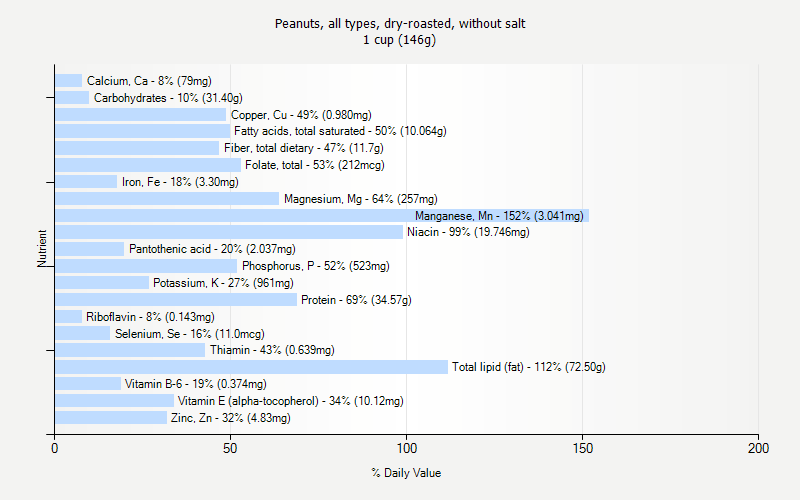800x500 pixels.
Task: Click the Total lipid (fat) bar
Action: 251,367
